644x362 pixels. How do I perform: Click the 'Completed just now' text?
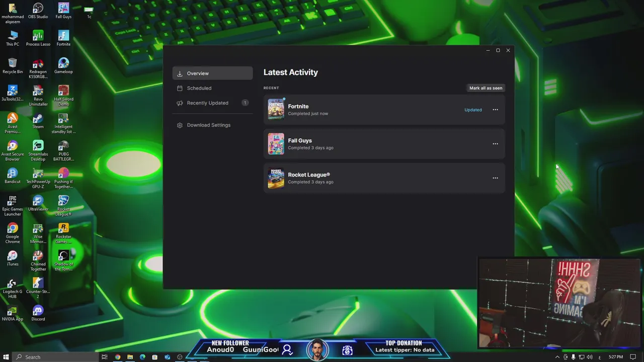pyautogui.click(x=308, y=114)
